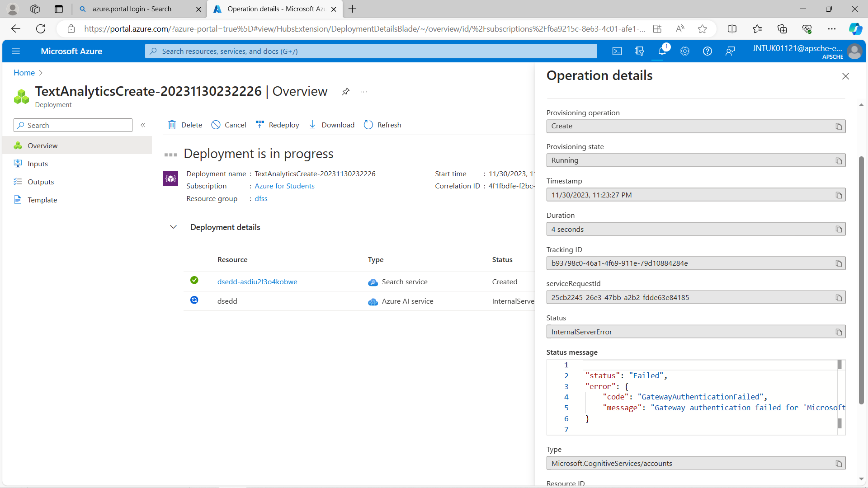Click the dsedd Azure AI service row
The width and height of the screenshot is (868, 488).
coord(359,301)
